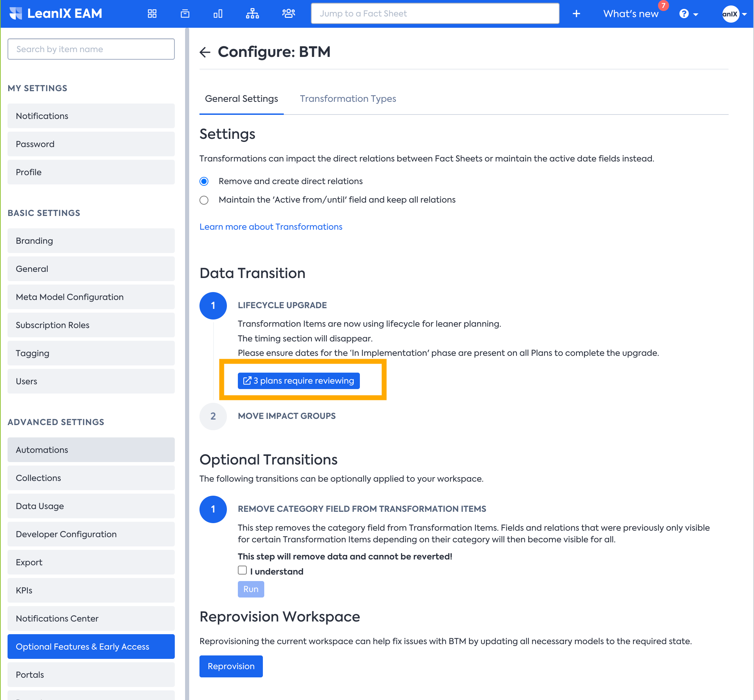Click the plus icon in header
Image resolution: width=754 pixels, height=700 pixels.
point(576,14)
